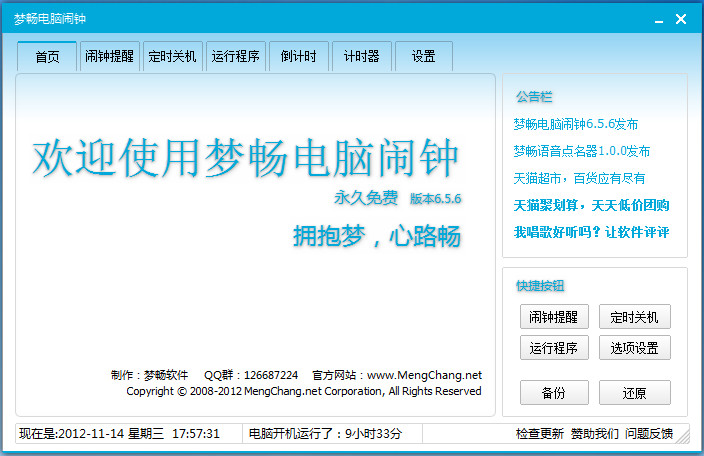
Task: Click the 欢迎使用梦畅电脑闹钟 welcome heading
Action: click(245, 158)
